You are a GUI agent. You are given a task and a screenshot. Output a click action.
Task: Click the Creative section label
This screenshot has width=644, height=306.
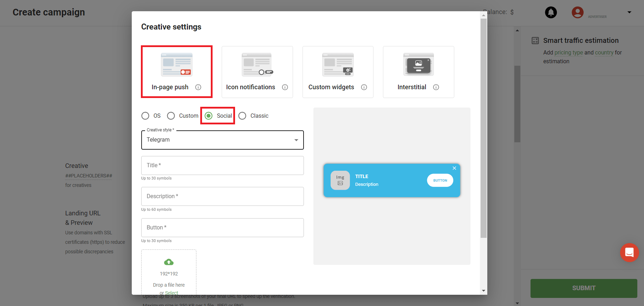[x=77, y=166]
